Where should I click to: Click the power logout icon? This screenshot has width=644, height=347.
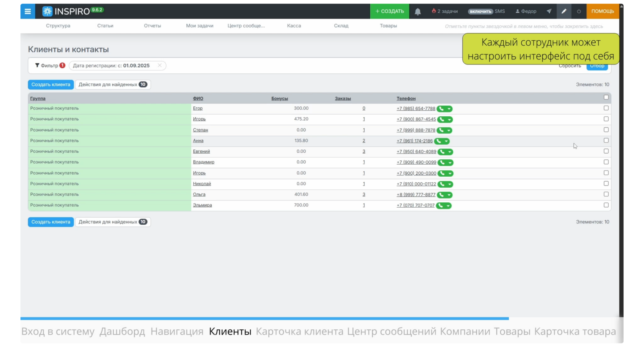point(579,12)
